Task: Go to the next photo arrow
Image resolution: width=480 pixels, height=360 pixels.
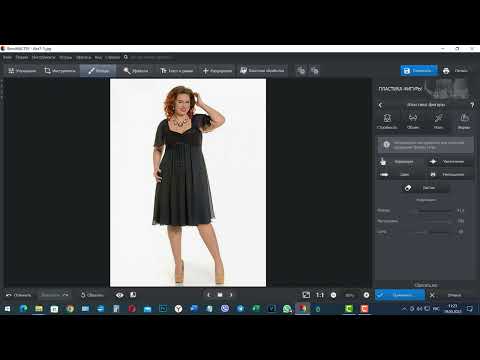Action: click(x=231, y=295)
